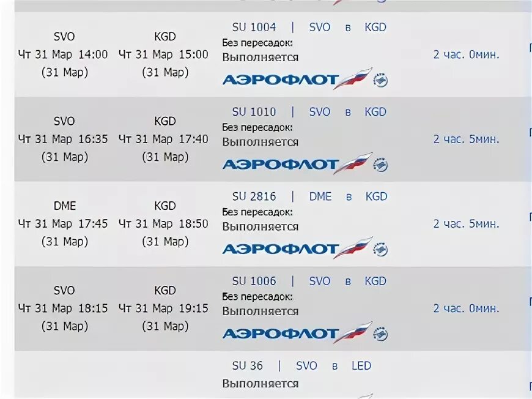The height and width of the screenshot is (399, 532).
Task: Open the SU 2816 flight number link
Action: (x=254, y=196)
